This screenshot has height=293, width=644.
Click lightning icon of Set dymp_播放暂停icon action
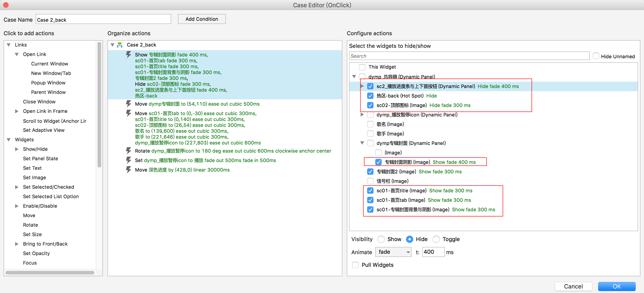pyautogui.click(x=128, y=160)
